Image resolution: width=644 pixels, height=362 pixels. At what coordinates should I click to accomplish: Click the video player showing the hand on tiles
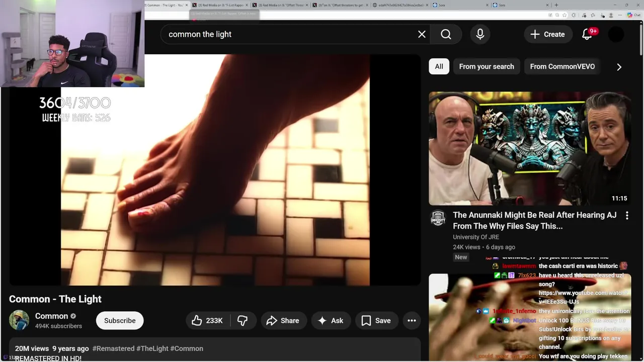[x=215, y=170]
